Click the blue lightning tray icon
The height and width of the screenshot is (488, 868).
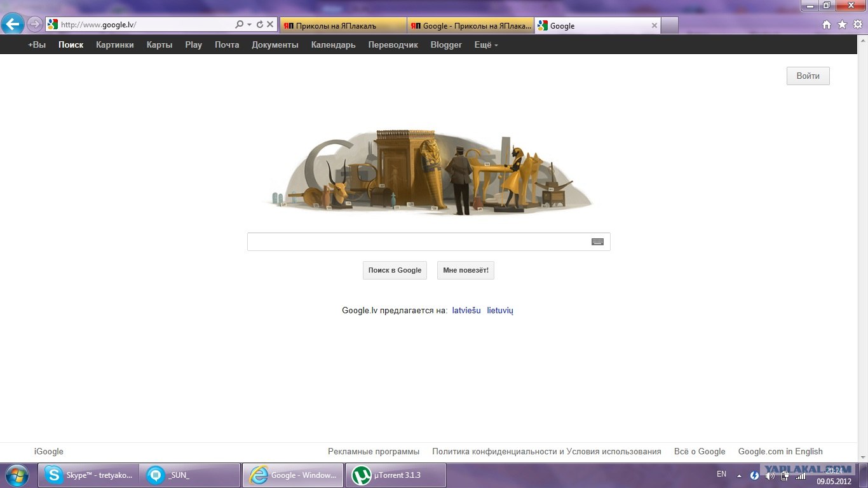click(x=754, y=475)
